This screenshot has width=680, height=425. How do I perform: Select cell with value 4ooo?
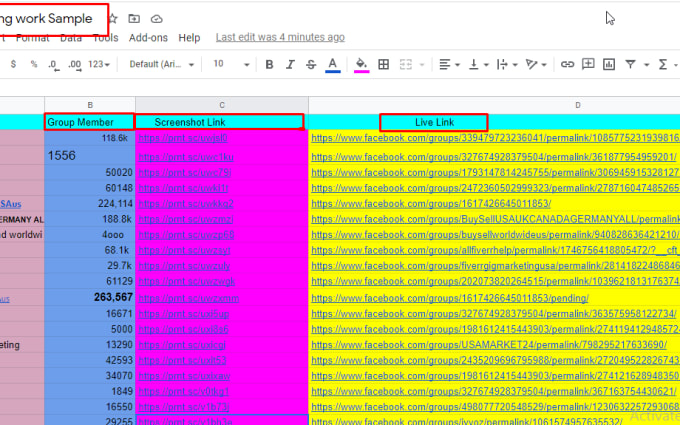pos(90,235)
